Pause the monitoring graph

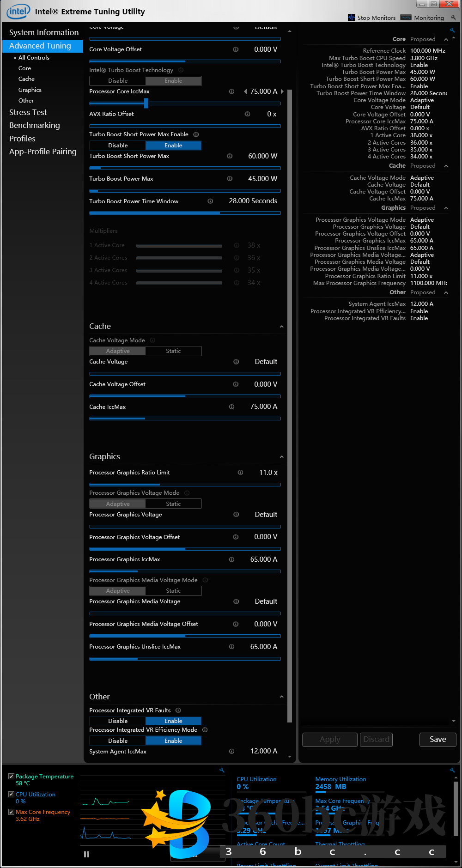tap(86, 854)
